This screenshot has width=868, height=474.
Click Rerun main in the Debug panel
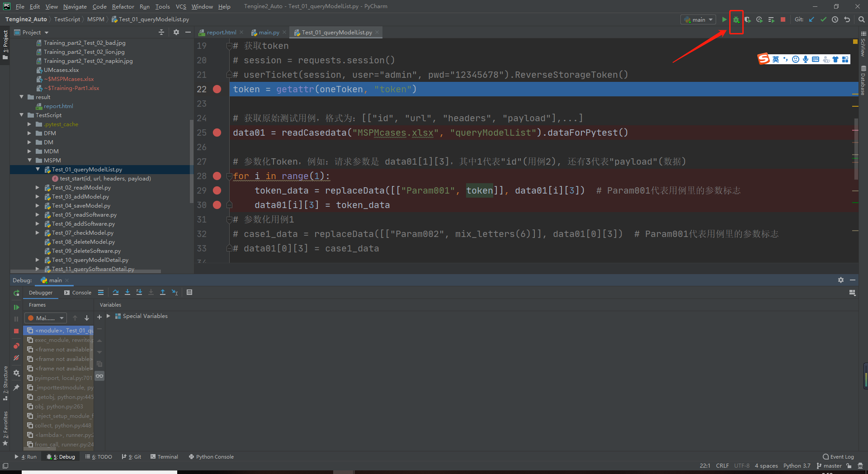[x=16, y=293]
